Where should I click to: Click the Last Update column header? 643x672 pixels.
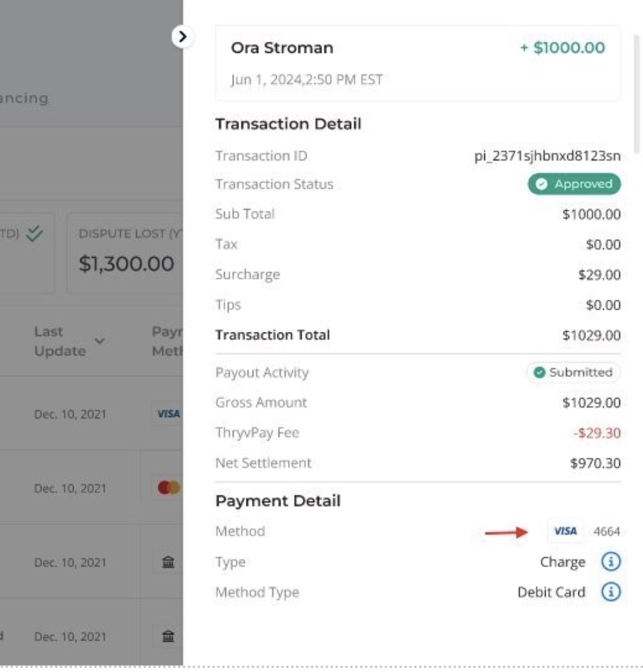tap(60, 341)
